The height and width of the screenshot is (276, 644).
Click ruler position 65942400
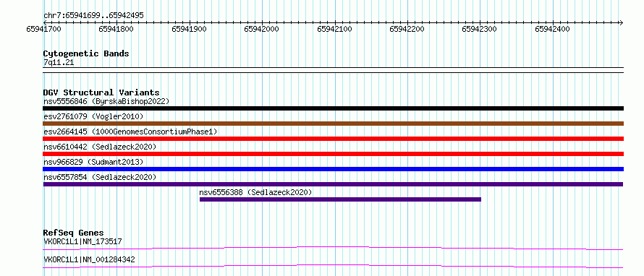pos(552,29)
